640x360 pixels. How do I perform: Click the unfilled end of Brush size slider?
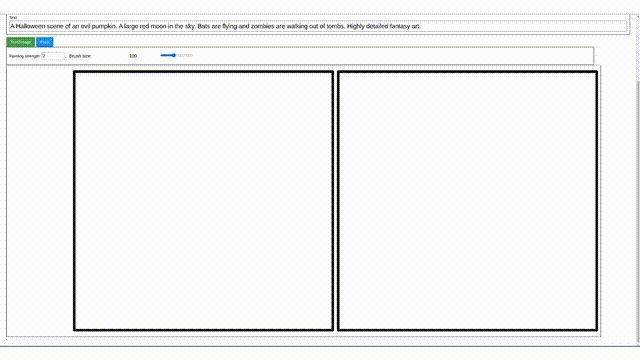coord(190,55)
